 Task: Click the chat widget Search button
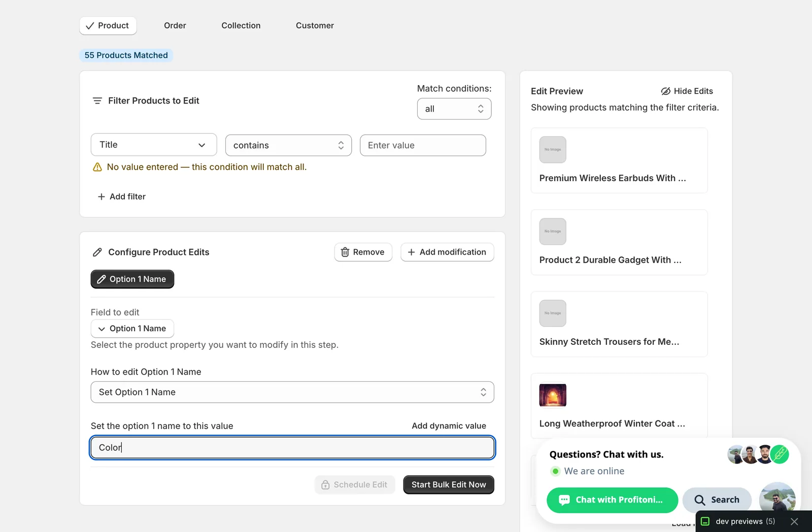717,500
